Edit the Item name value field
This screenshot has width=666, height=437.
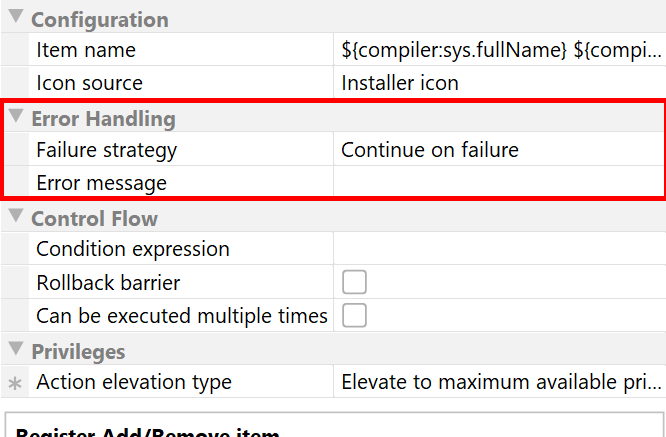[x=500, y=50]
